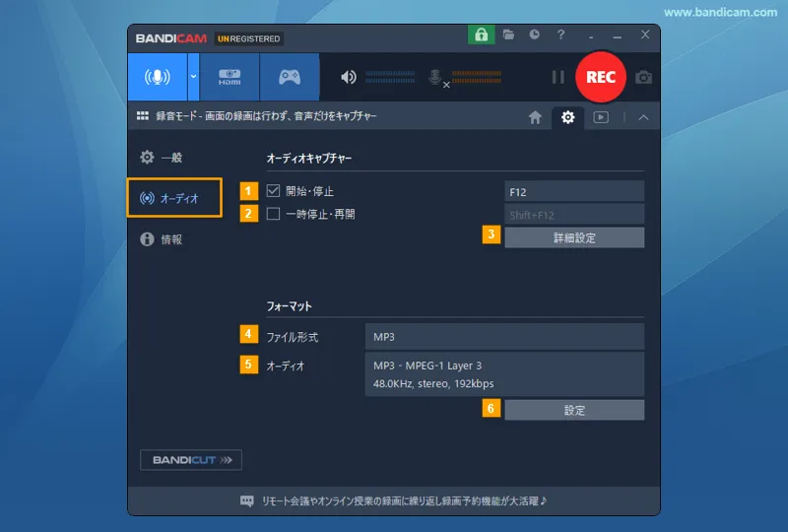Click the muted microphone icon
788x532 pixels.
tap(436, 78)
